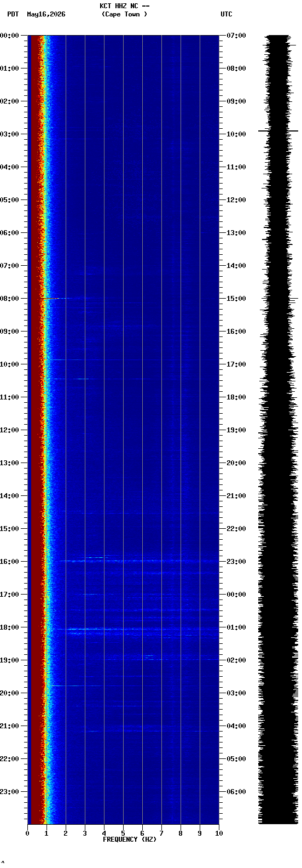
Task: Click the UTC time label 21:00
Action: (x=236, y=496)
